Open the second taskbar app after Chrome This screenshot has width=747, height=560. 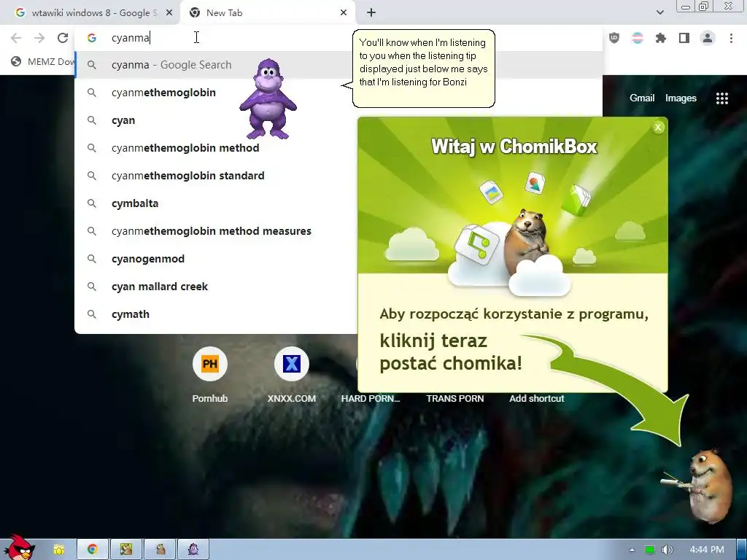[126, 550]
